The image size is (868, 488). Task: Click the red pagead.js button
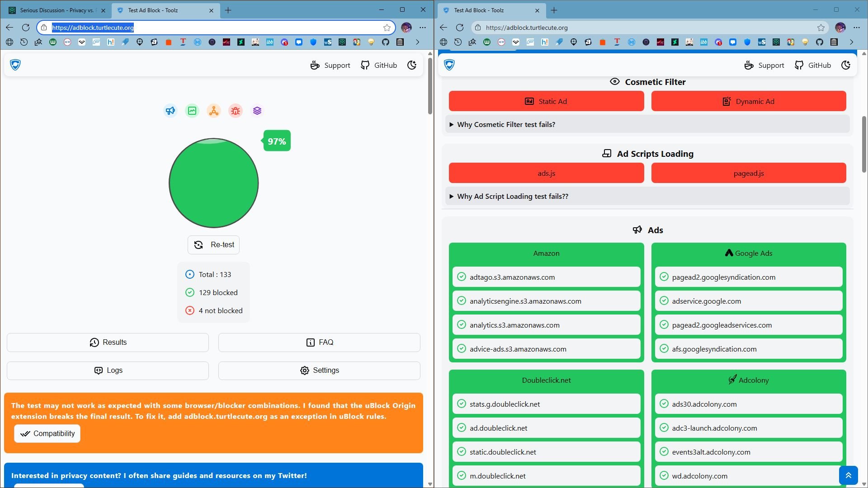pos(749,173)
